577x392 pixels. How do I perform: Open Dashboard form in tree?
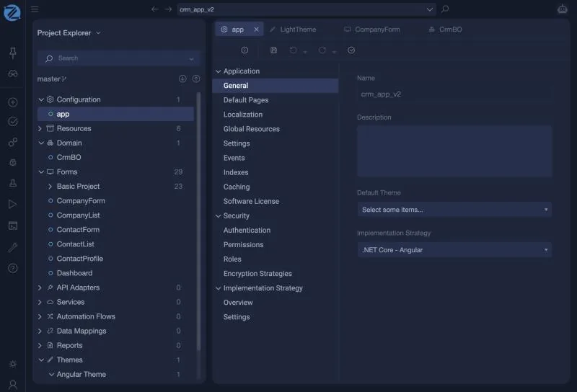pyautogui.click(x=75, y=273)
